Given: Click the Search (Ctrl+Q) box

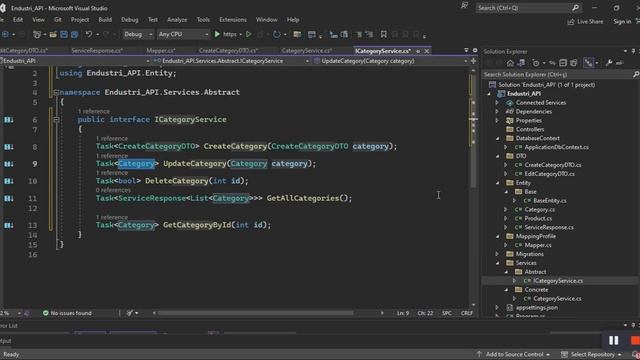Looking at the screenshot, I should 529,8.
